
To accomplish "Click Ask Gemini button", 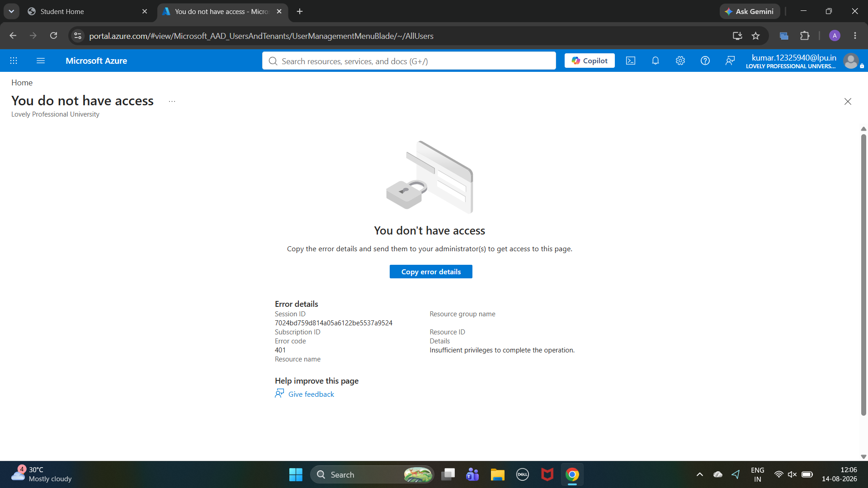I will (x=750, y=11).
